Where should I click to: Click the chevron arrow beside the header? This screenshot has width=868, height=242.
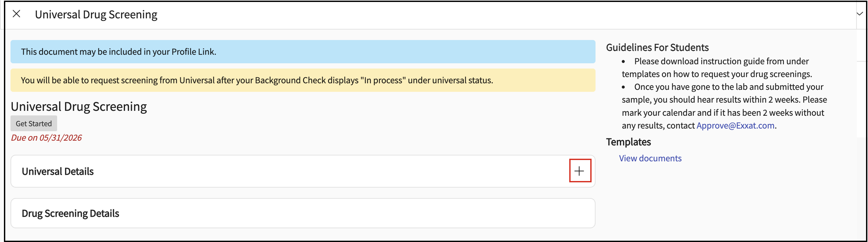(859, 14)
